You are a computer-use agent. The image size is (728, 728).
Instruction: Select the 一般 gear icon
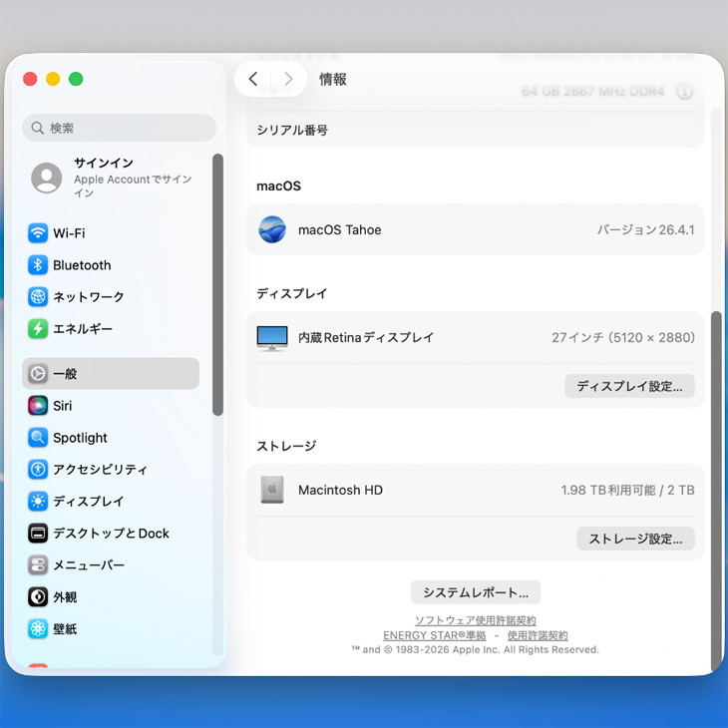tap(38, 374)
